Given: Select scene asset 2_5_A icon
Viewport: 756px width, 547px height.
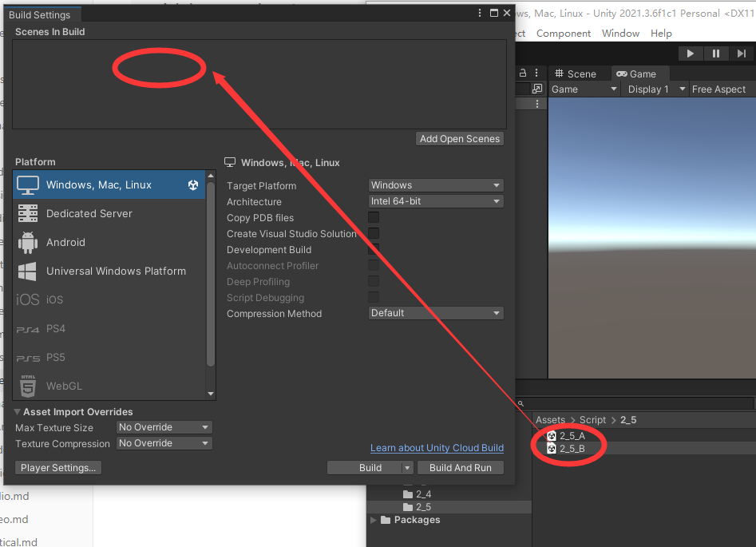Looking at the screenshot, I should [552, 435].
